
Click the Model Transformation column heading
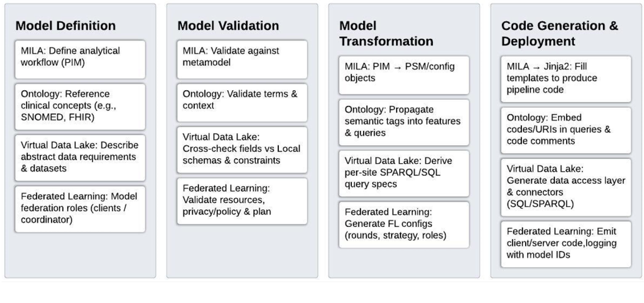point(386,33)
